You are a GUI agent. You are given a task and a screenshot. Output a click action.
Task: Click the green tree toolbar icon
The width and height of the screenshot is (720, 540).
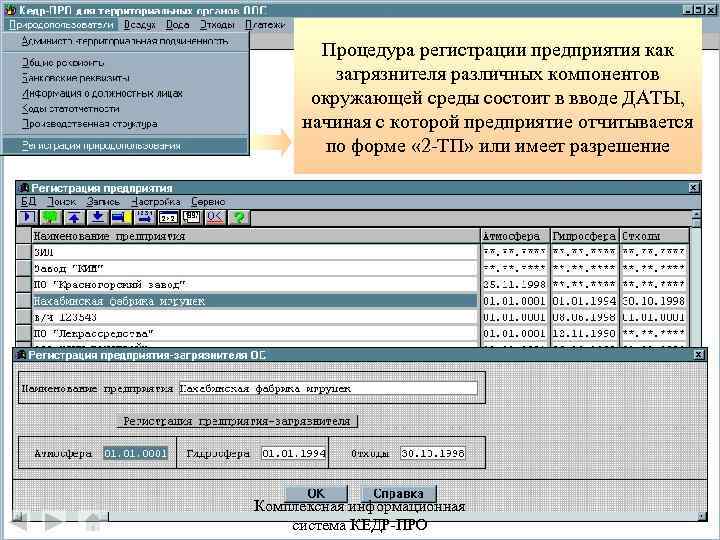tap(51, 217)
